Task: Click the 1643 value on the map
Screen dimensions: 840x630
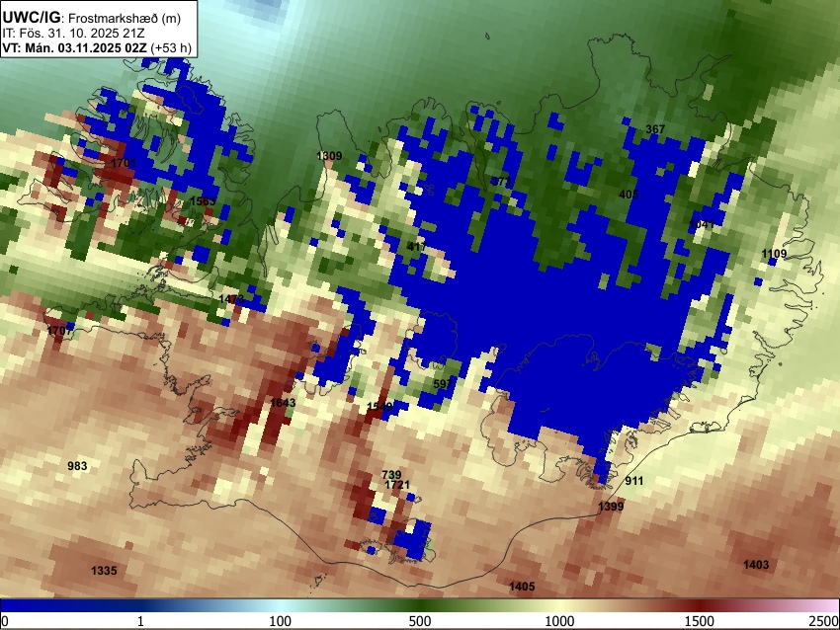Action: tap(283, 403)
